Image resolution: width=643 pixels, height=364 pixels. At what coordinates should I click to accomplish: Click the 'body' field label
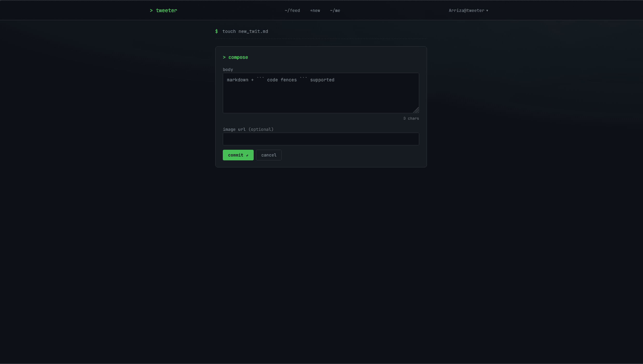(x=228, y=69)
